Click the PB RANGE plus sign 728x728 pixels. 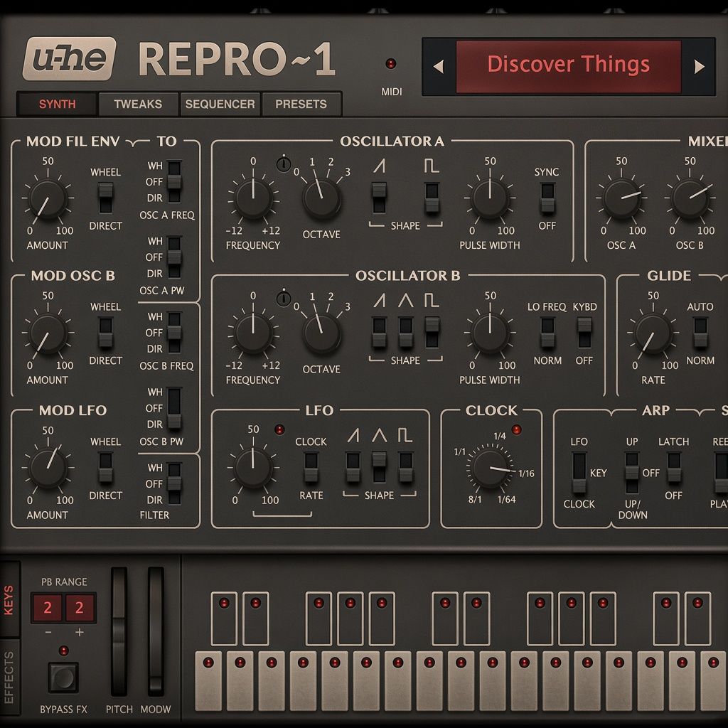[x=80, y=632]
